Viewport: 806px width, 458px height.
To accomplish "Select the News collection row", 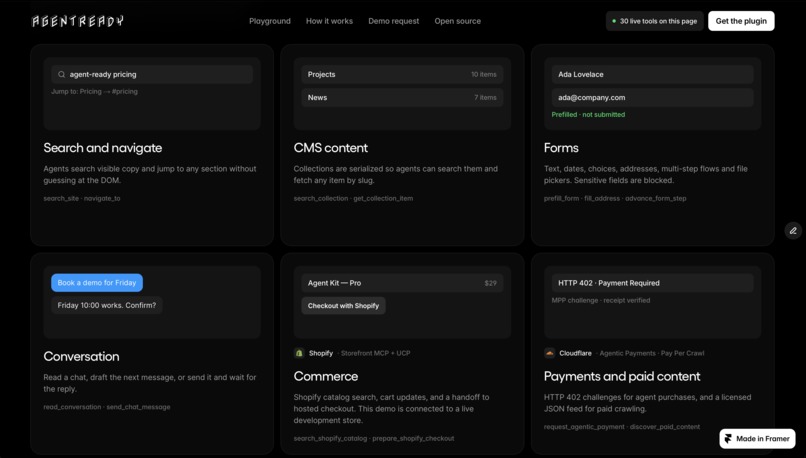I will point(402,98).
